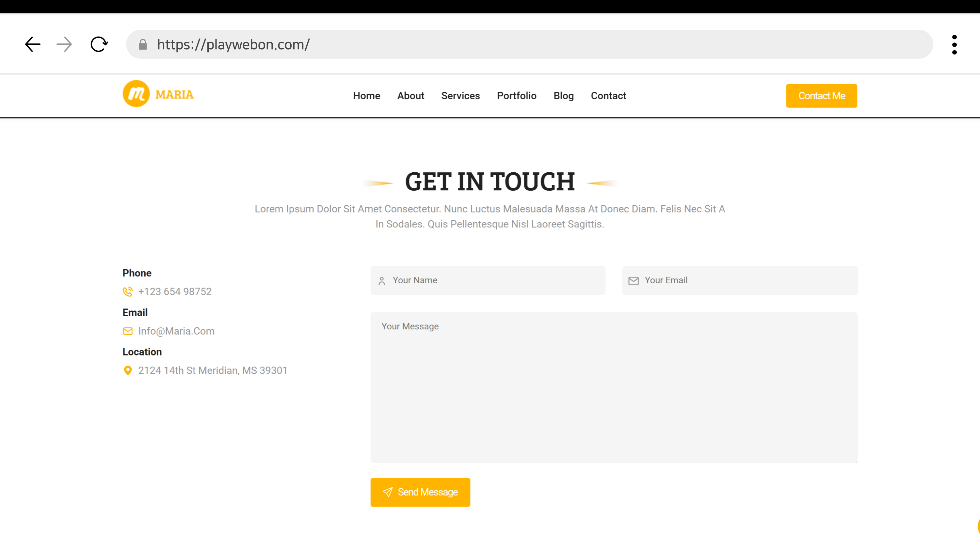Image resolution: width=980 pixels, height=551 pixels.
Task: Focus the Your Message text area
Action: pos(614,387)
